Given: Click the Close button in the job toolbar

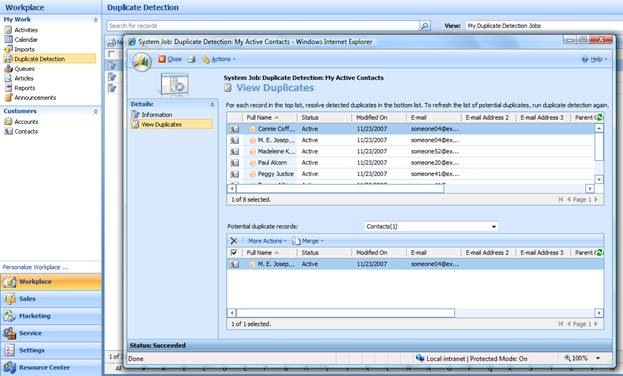Looking at the screenshot, I should coord(170,59).
